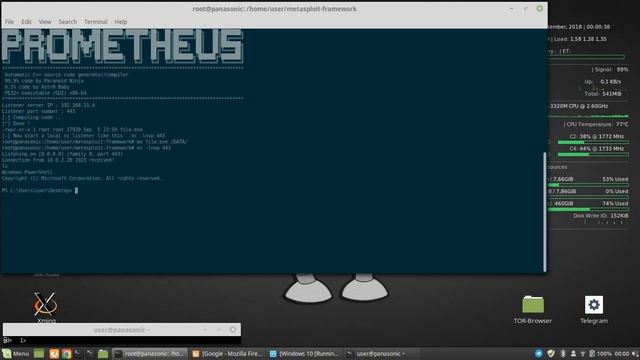Open the Telegram desktop launcher

pos(594,309)
